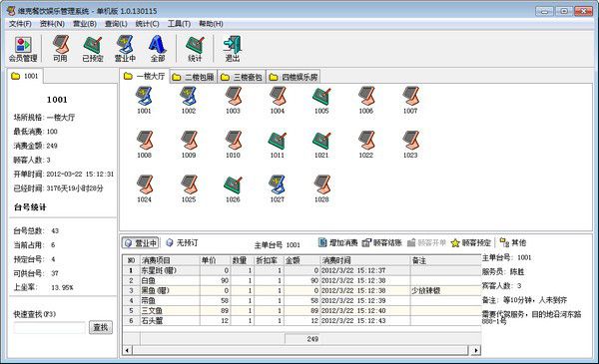Open the 帮助(H) menu
Screen dimensions: 599x364
pyautogui.click(x=211, y=24)
